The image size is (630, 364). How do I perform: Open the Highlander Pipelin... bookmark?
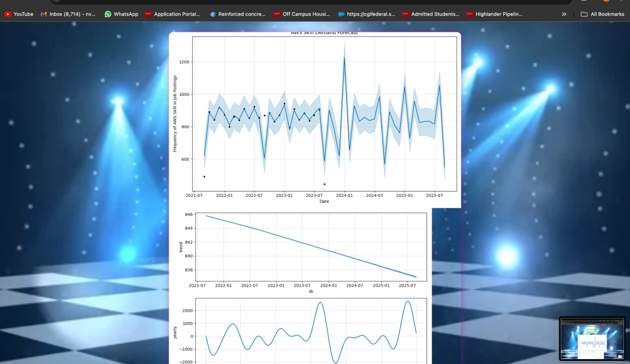[495, 14]
